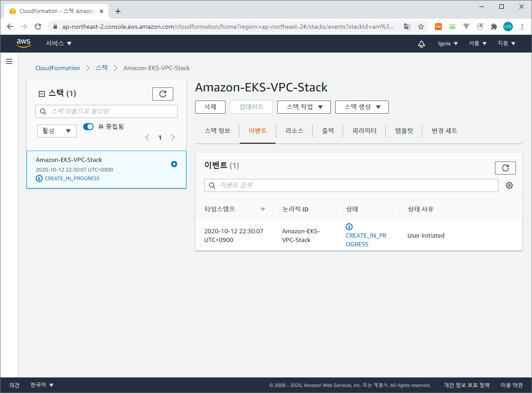Open the 이용 약관 link
This screenshot has width=532, height=393.
pos(512,385)
